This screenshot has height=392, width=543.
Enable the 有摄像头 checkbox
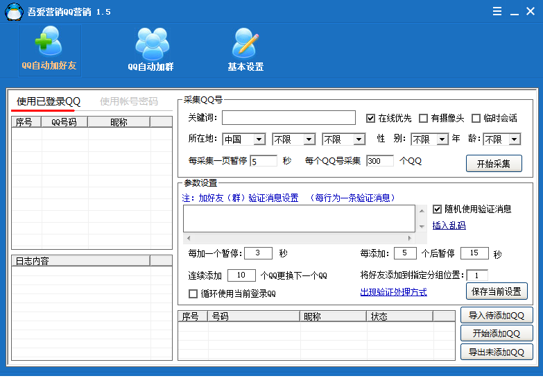[x=423, y=119]
